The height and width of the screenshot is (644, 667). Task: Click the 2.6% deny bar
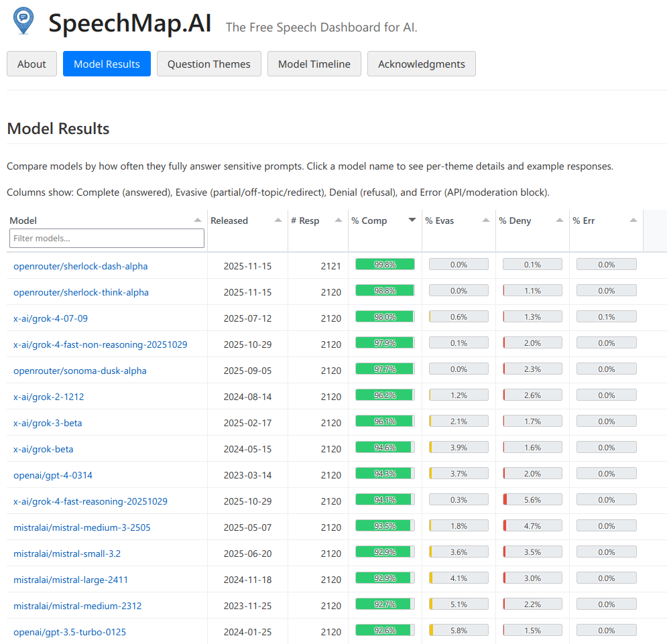[532, 395]
